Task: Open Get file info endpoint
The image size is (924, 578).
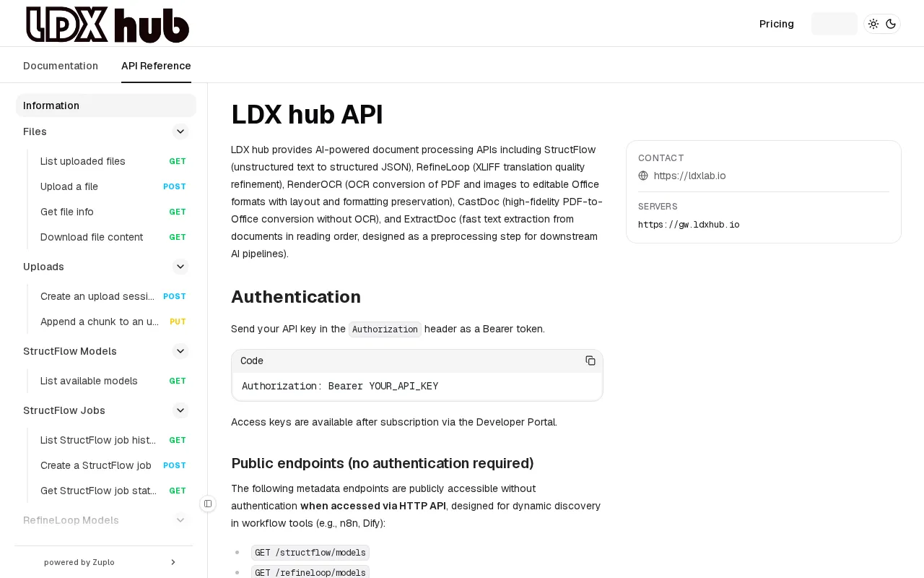Action: [113, 212]
